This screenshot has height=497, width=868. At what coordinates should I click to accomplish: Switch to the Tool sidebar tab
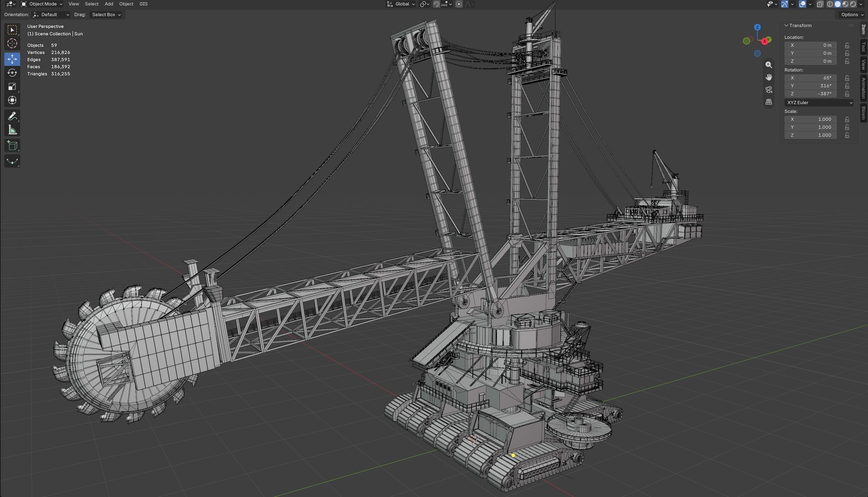click(863, 46)
